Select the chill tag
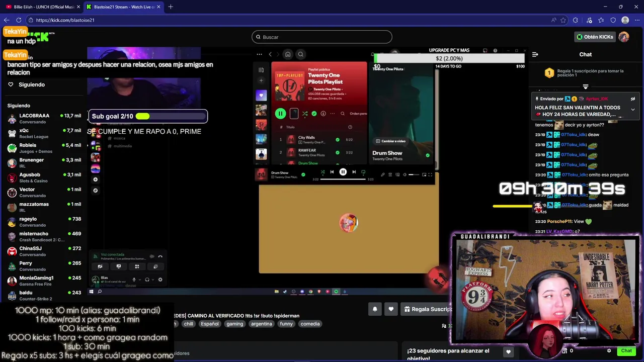Image resolution: width=644 pixels, height=362 pixels. pyautogui.click(x=188, y=324)
